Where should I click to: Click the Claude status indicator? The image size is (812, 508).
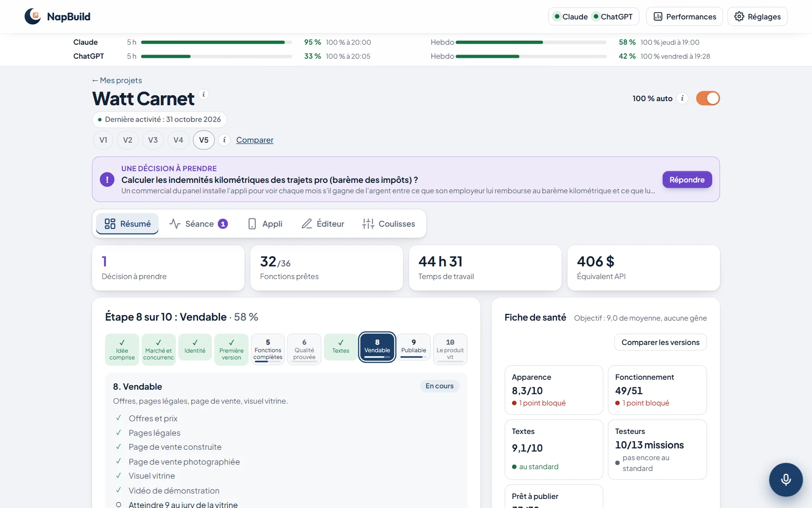click(571, 17)
